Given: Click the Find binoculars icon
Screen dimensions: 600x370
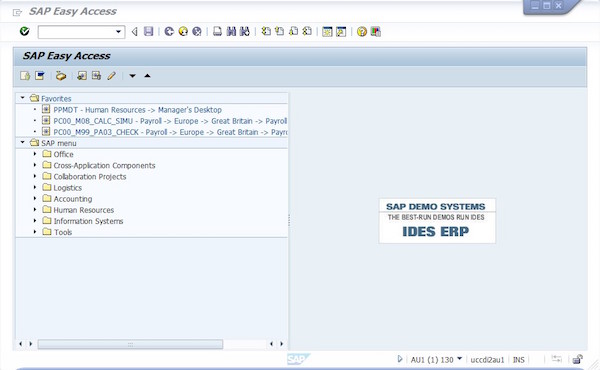Looking at the screenshot, I should click(x=231, y=31).
